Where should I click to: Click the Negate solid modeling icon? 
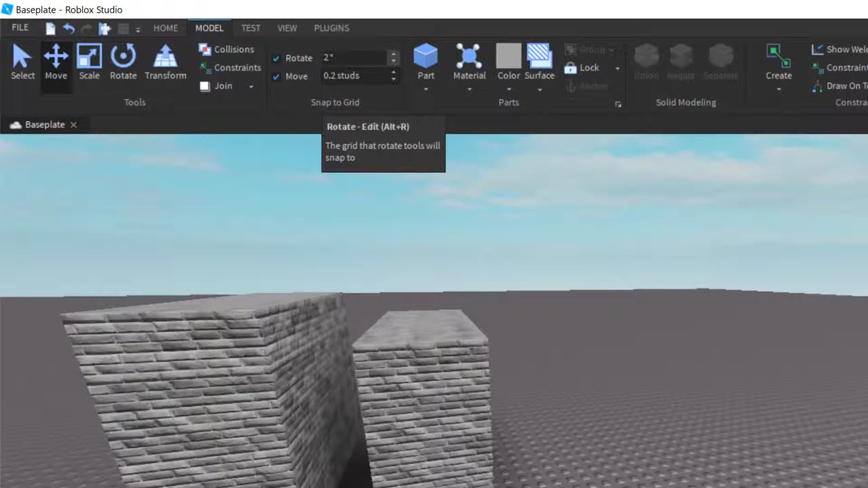coord(681,56)
